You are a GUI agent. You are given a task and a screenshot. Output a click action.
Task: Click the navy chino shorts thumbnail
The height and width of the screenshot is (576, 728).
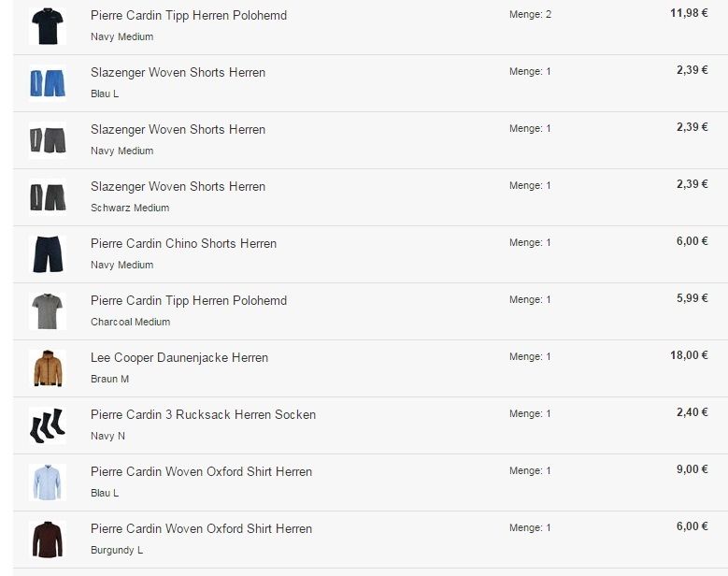pyautogui.click(x=47, y=253)
